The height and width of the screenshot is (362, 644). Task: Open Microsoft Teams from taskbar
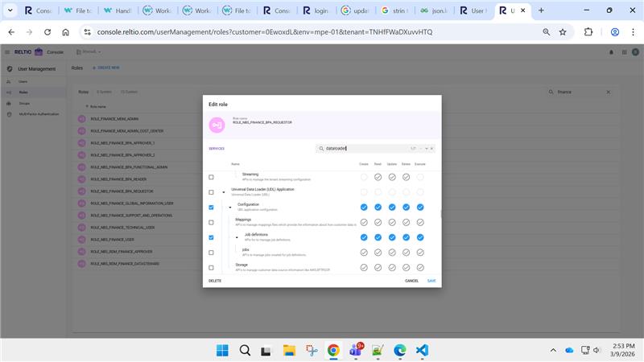point(356,350)
